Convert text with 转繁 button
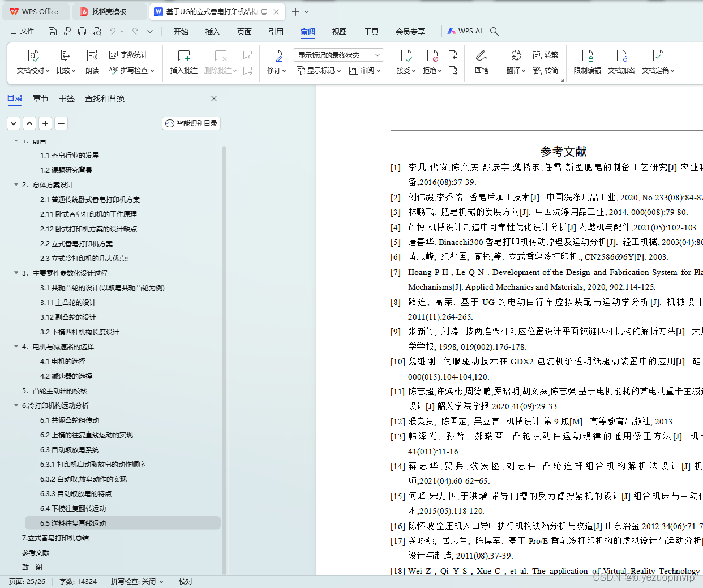The height and width of the screenshot is (588, 703). pyautogui.click(x=546, y=55)
